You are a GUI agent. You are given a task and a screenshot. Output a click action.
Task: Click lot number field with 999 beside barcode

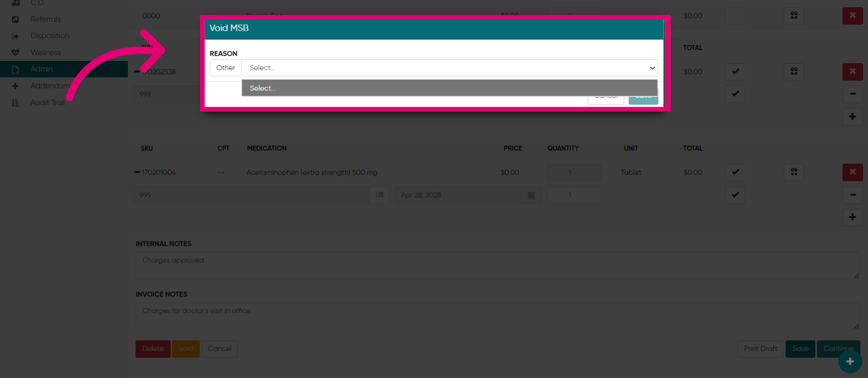[252, 195]
